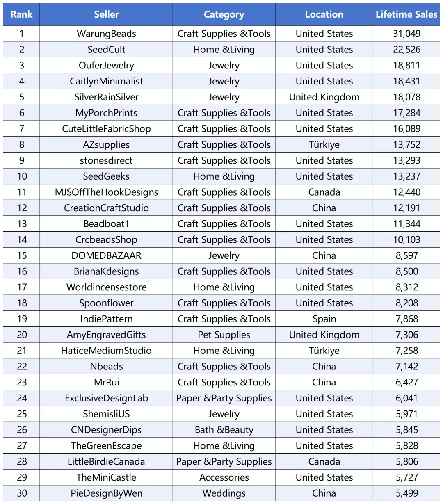443x504 pixels.
Task: Click the SeedCult seller name
Action: click(x=106, y=50)
